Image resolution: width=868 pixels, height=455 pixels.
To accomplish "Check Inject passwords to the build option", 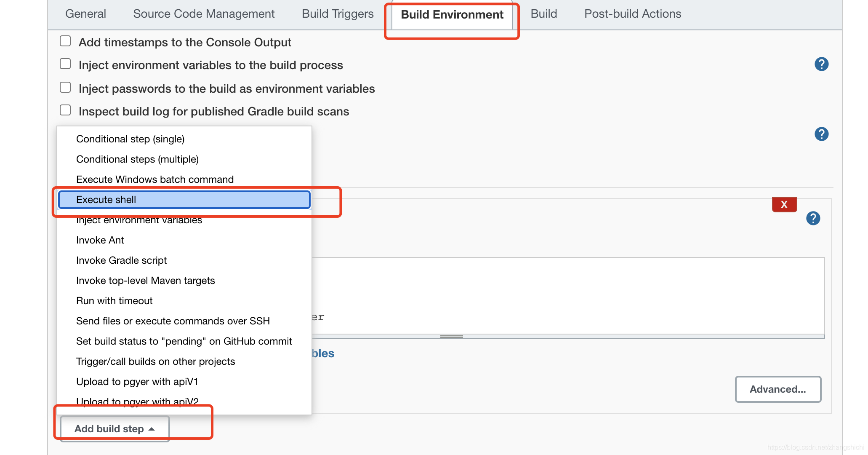I will 65,88.
